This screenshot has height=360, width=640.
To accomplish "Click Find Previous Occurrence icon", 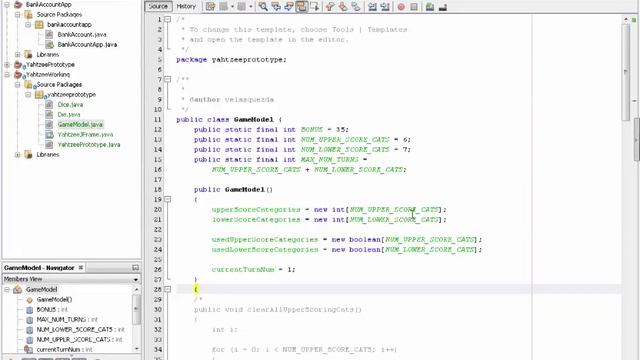I will pyautogui.click(x=276, y=7).
